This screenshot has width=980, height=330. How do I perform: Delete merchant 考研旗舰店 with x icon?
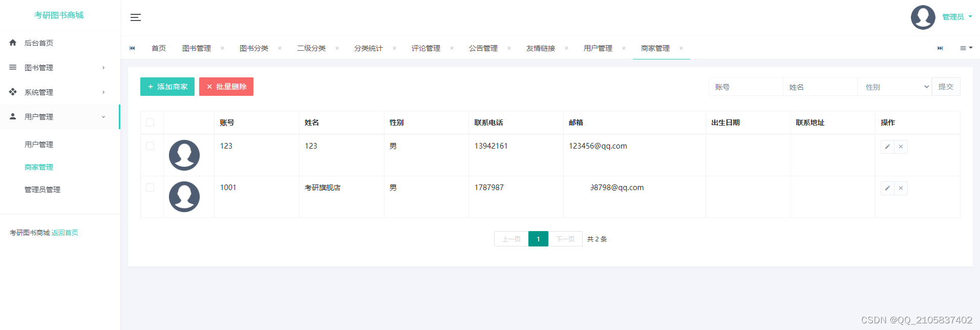(x=901, y=188)
